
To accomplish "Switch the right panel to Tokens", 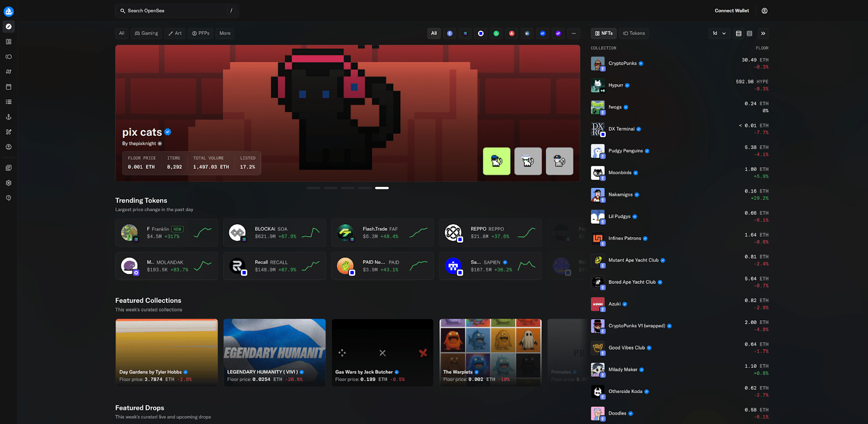I will click(x=634, y=34).
